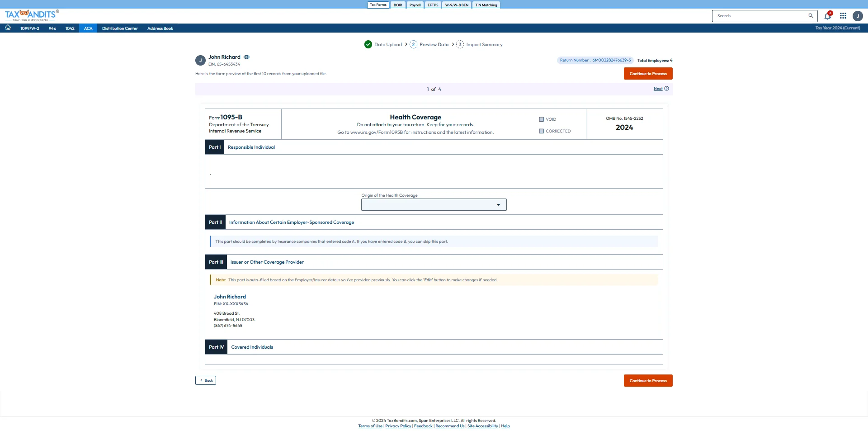The image size is (868, 431).
Task: Click the user profile avatar J
Action: [858, 16]
